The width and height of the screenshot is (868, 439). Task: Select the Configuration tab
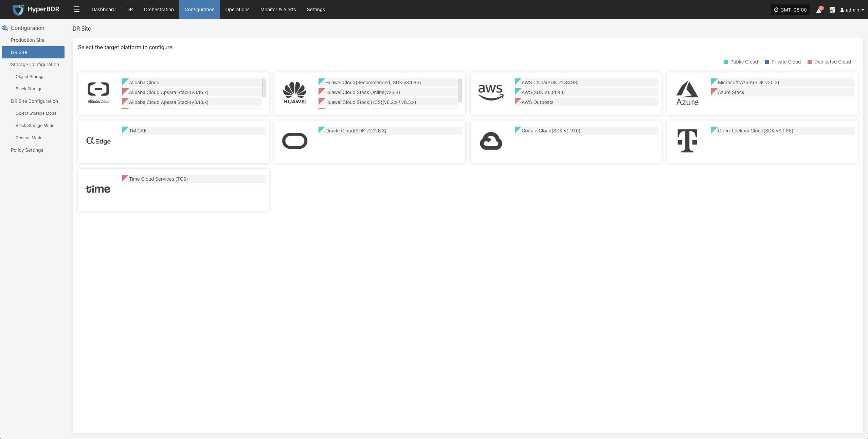[200, 10]
